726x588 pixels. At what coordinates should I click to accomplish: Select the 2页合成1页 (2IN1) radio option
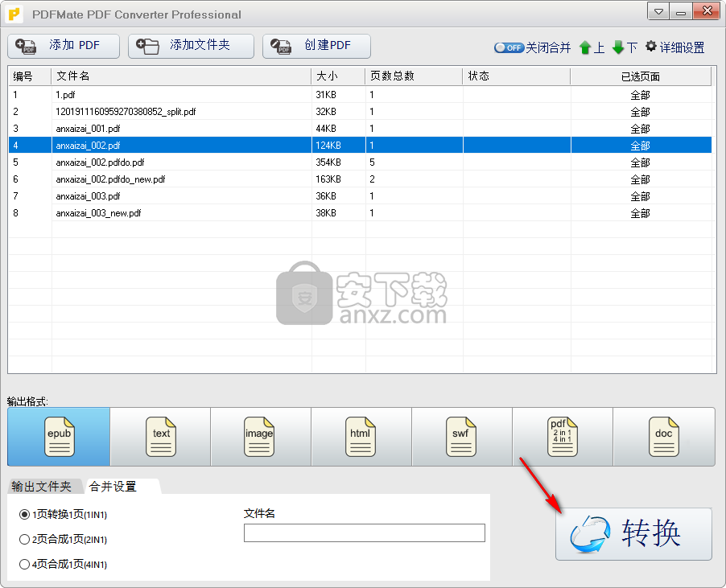click(24, 539)
